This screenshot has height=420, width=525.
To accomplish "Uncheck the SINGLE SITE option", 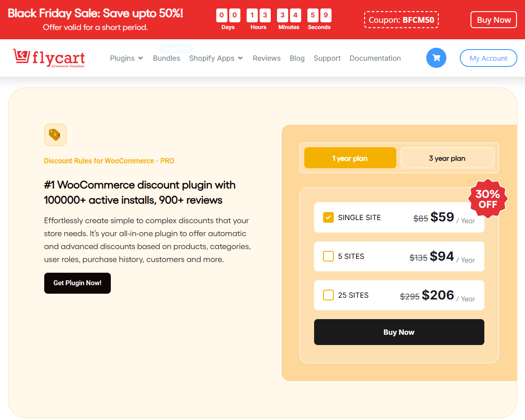I will tap(328, 217).
